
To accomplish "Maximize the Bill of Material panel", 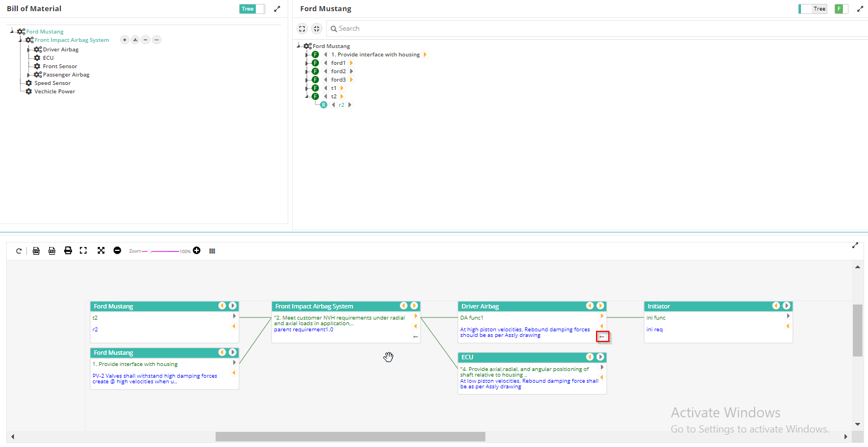I will pos(277,9).
